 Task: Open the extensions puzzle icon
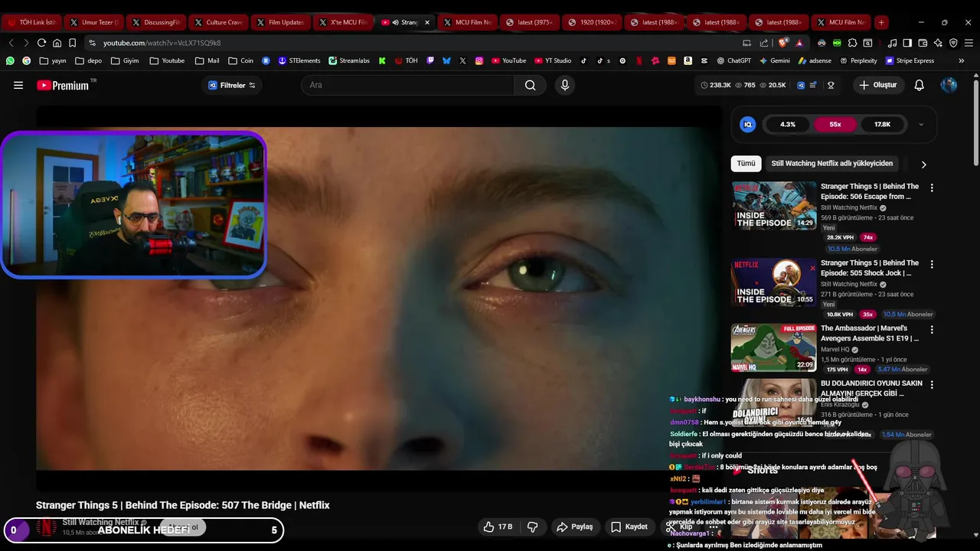point(852,43)
